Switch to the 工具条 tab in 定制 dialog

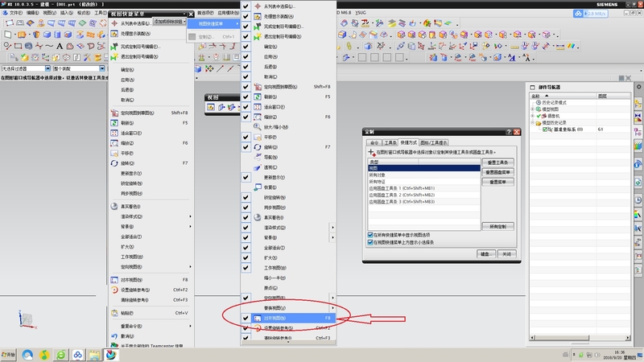[x=391, y=142]
